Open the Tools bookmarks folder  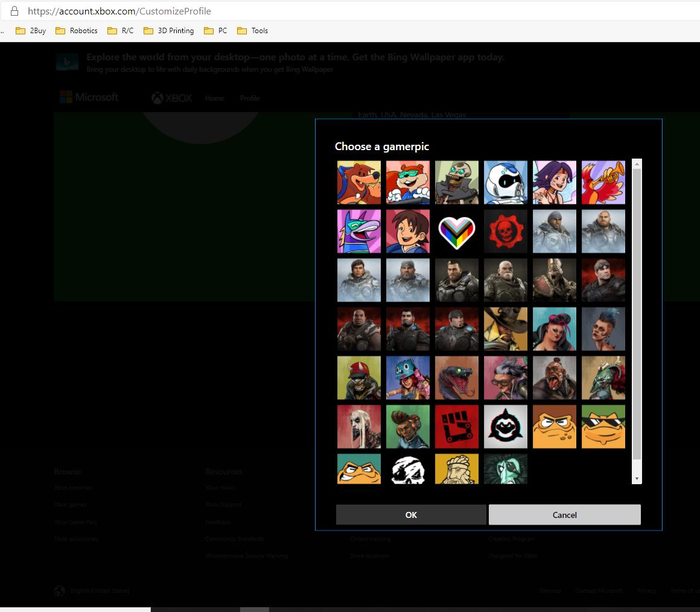click(x=252, y=31)
